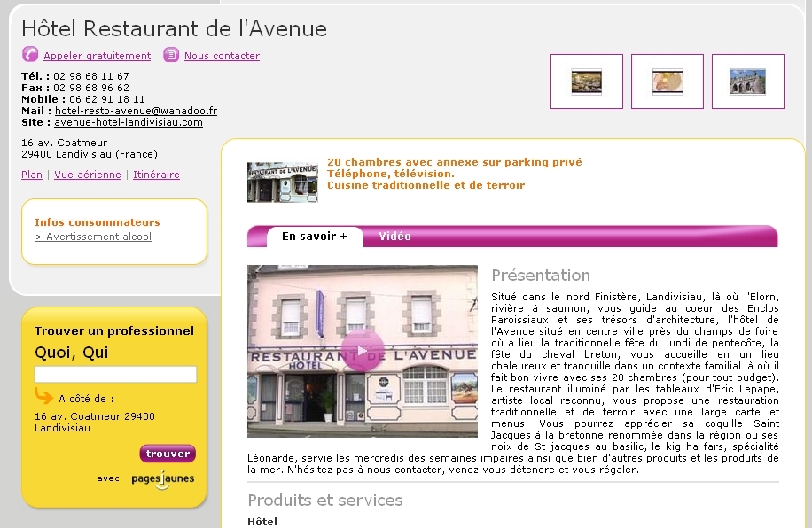Click the hotel-resto-avenue@wanadoo.fr email link

pyautogui.click(x=137, y=111)
